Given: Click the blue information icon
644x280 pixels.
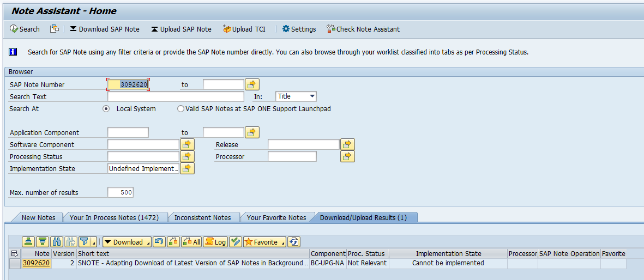Looking at the screenshot, I should [x=13, y=52].
